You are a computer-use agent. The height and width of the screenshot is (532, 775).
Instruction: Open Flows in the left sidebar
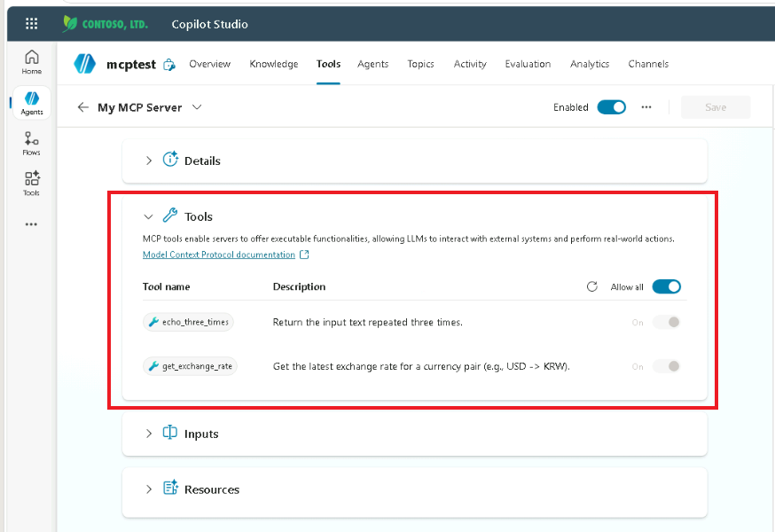click(x=32, y=144)
